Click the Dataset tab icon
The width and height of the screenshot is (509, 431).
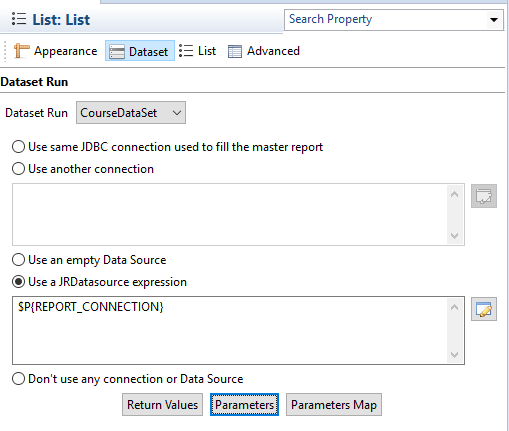click(117, 52)
